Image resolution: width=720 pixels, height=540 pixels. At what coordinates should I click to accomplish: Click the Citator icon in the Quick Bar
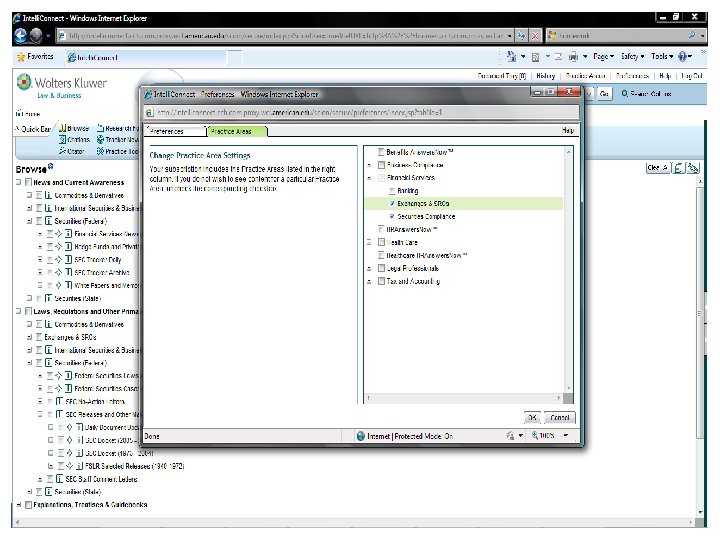point(63,151)
